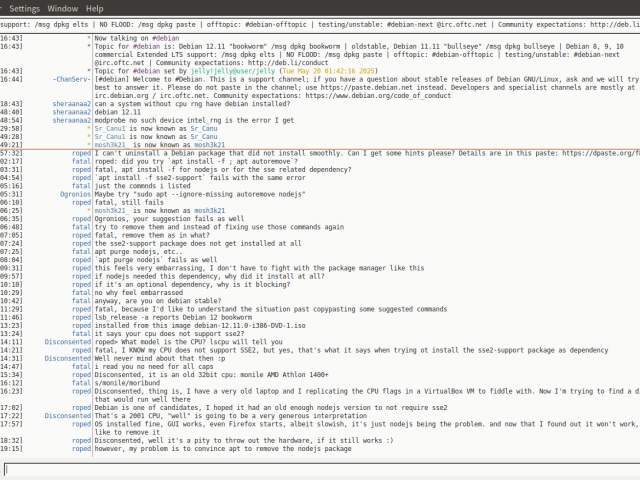Click #debian-next in the topic bar
The height and width of the screenshot is (480, 640).
tap(410, 24)
